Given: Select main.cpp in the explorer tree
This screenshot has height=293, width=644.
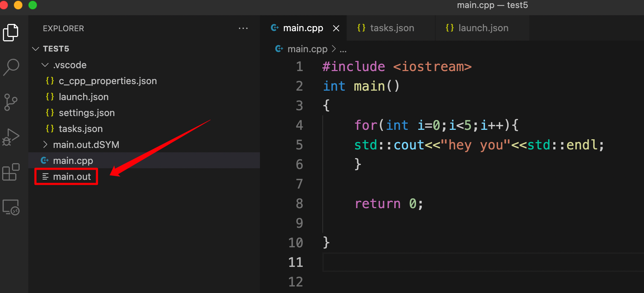Looking at the screenshot, I should (144, 160).
